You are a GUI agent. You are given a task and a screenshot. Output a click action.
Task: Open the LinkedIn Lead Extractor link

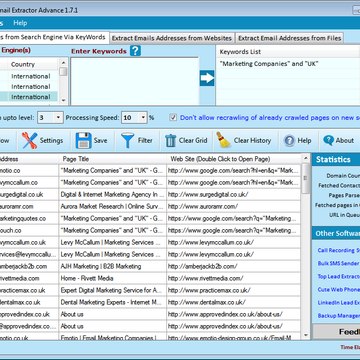(x=338, y=303)
